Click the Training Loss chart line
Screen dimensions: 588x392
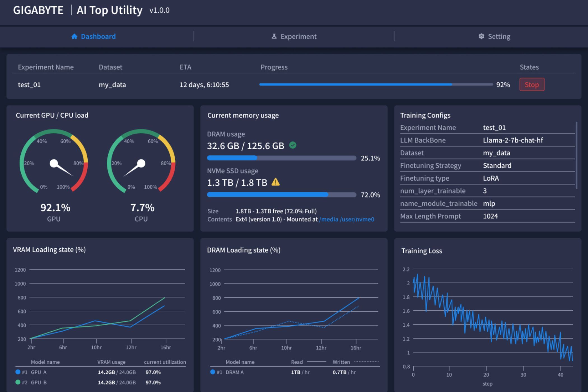coord(493,318)
